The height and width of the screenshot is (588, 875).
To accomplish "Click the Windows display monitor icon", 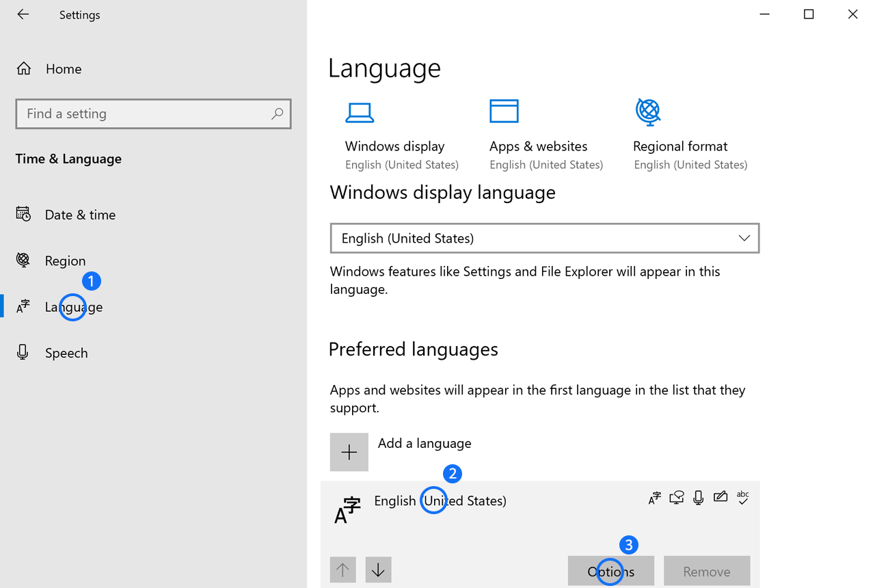I will click(x=359, y=113).
